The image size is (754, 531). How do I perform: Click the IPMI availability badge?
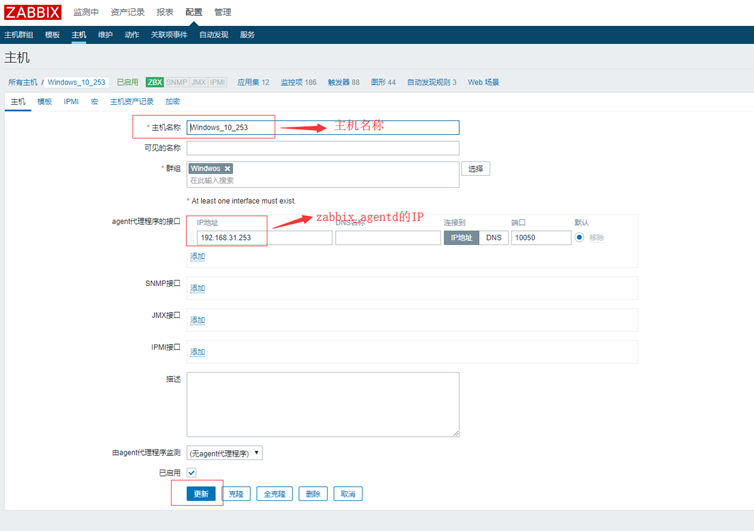(x=217, y=82)
